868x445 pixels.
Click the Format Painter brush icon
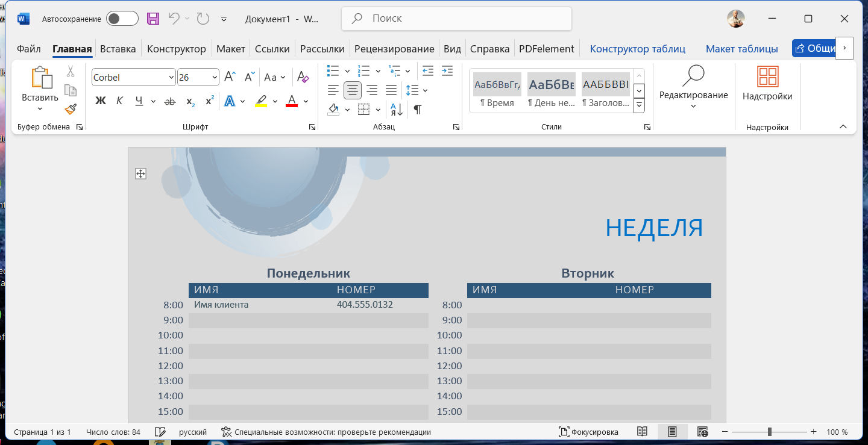(x=71, y=109)
